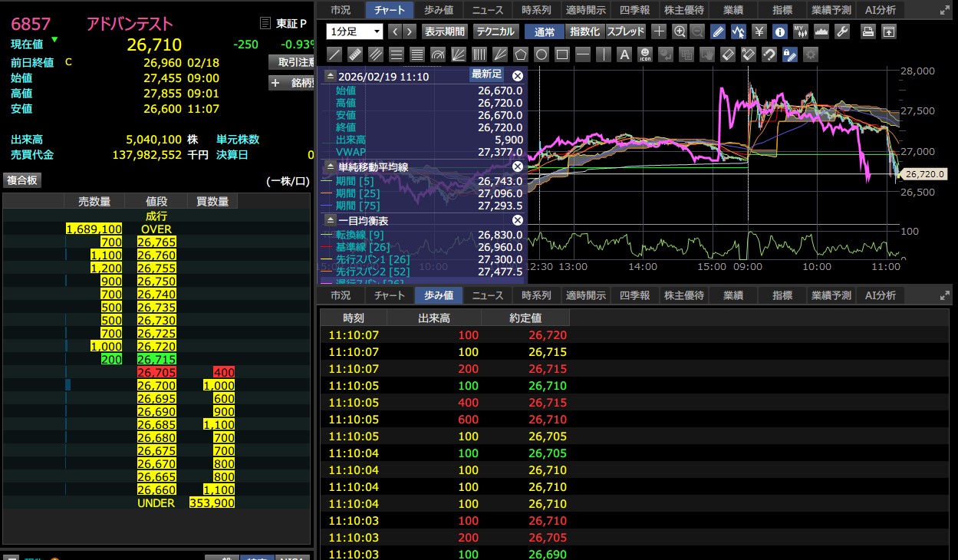Select the trend line drawing tool
The height and width of the screenshot is (560, 958).
(x=334, y=54)
